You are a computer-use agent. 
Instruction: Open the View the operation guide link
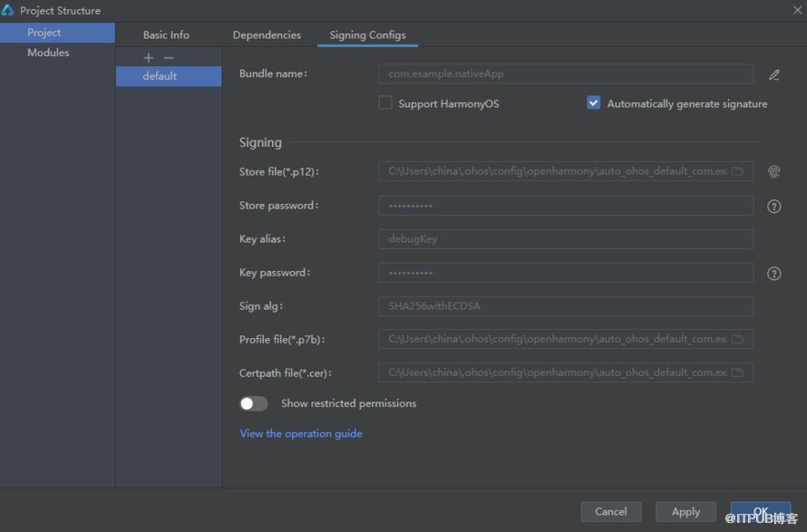pos(301,434)
